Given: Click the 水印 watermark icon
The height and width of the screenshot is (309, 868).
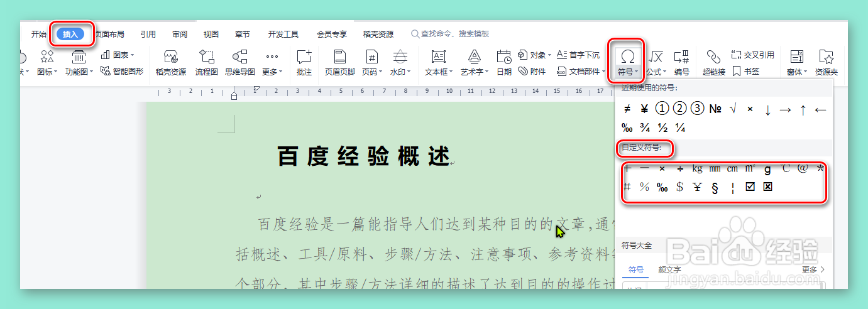Looking at the screenshot, I should point(400,58).
